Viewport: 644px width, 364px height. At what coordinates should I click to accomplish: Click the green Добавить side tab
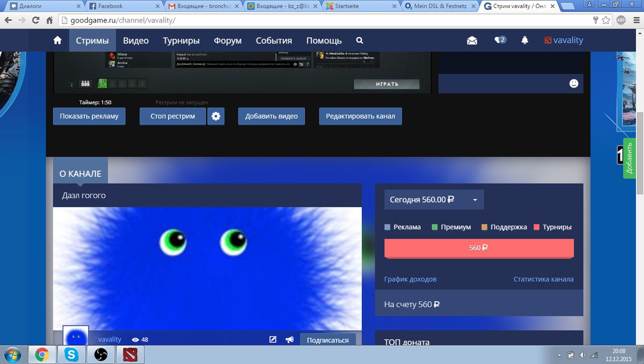(x=629, y=158)
